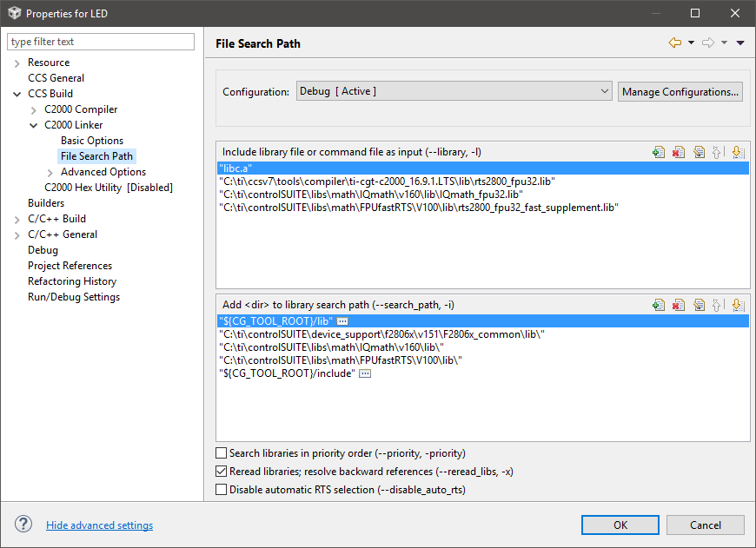
Task: Open the help icon in bottom-left corner
Action: (x=23, y=525)
